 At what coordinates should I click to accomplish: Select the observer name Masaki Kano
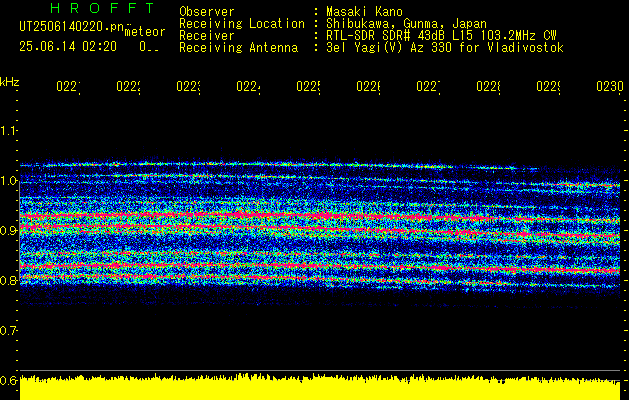364,12
